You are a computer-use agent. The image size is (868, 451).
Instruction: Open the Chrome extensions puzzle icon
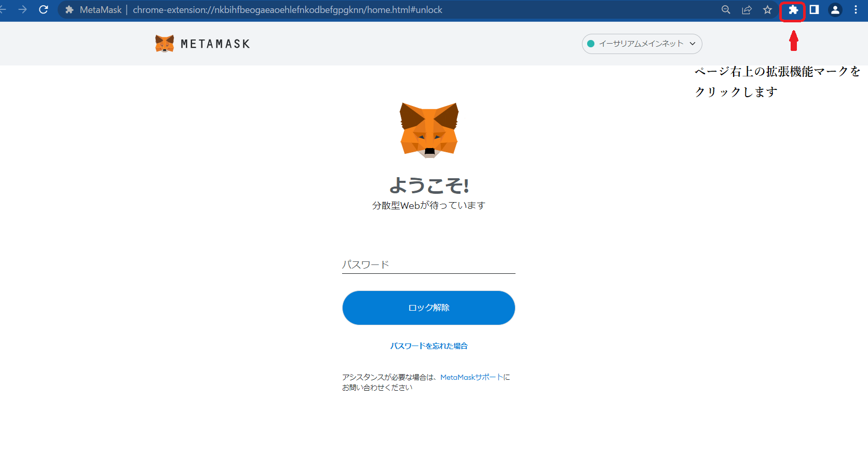point(793,10)
